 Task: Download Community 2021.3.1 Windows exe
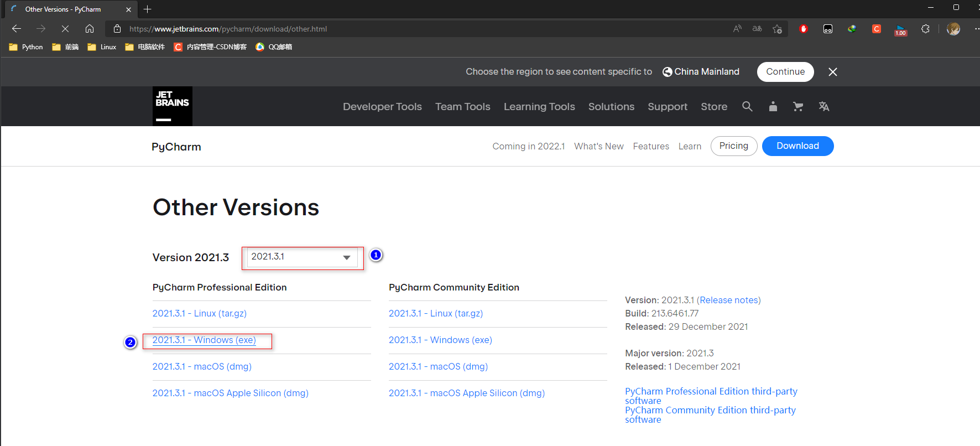pos(440,340)
